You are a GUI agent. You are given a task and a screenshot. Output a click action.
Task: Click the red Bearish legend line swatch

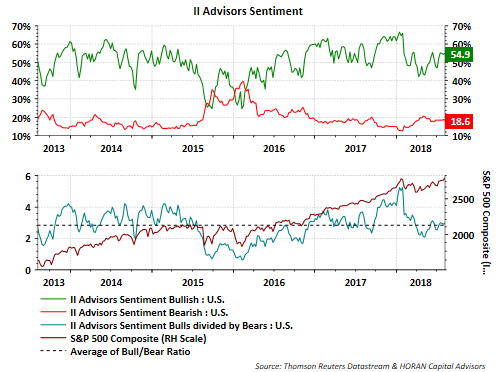pos(53,312)
